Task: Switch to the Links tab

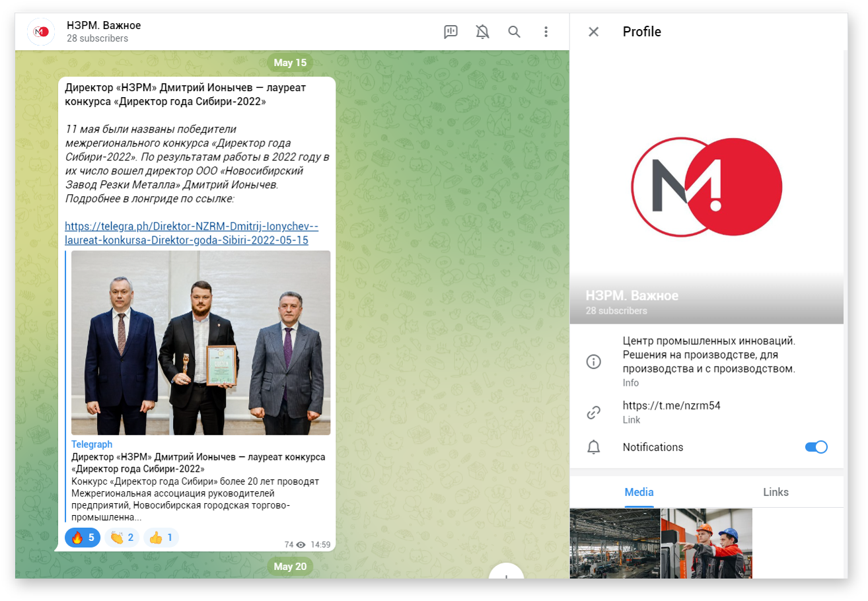Action: [776, 492]
